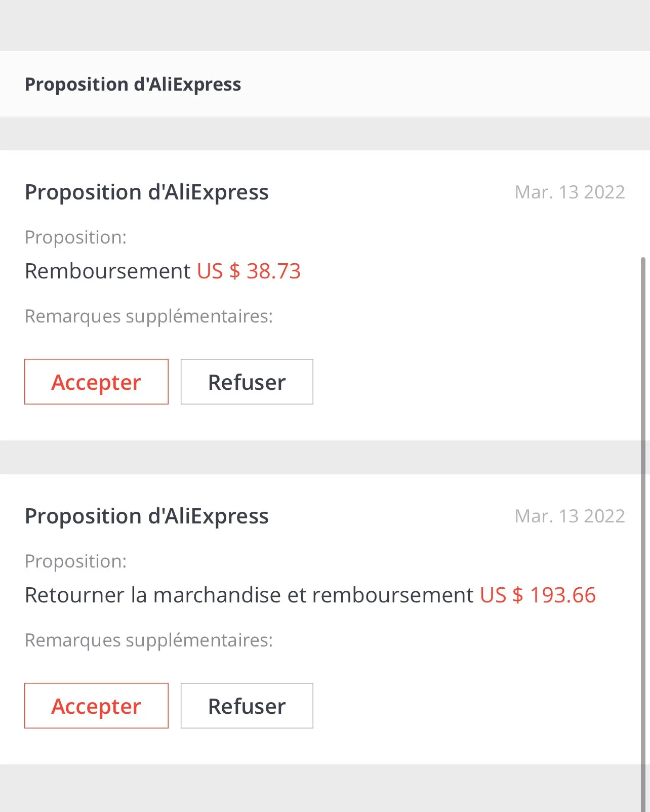650x812 pixels.
Task: Refuse the return and US $ 193.66 proposal
Action: 247,706
